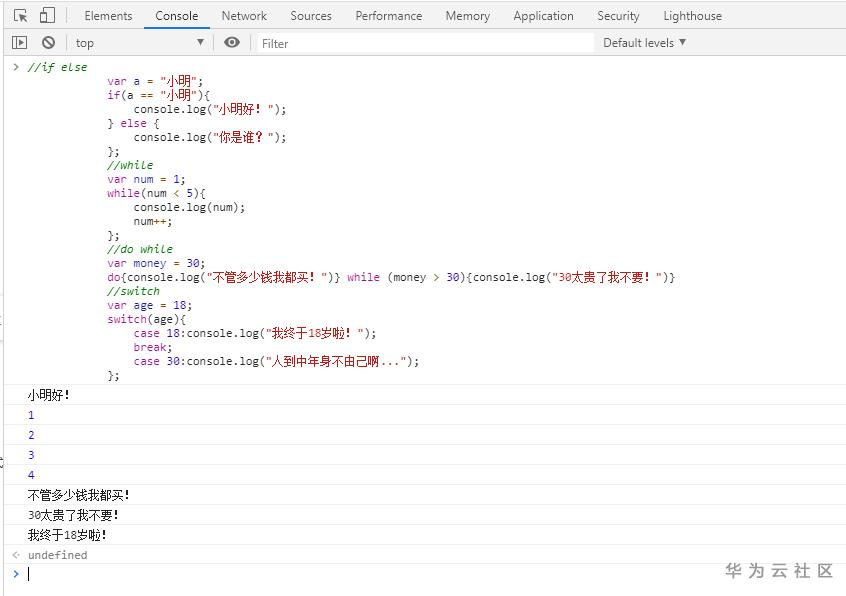The width and height of the screenshot is (846, 596).
Task: Switch to the Elements tab
Action: click(108, 16)
